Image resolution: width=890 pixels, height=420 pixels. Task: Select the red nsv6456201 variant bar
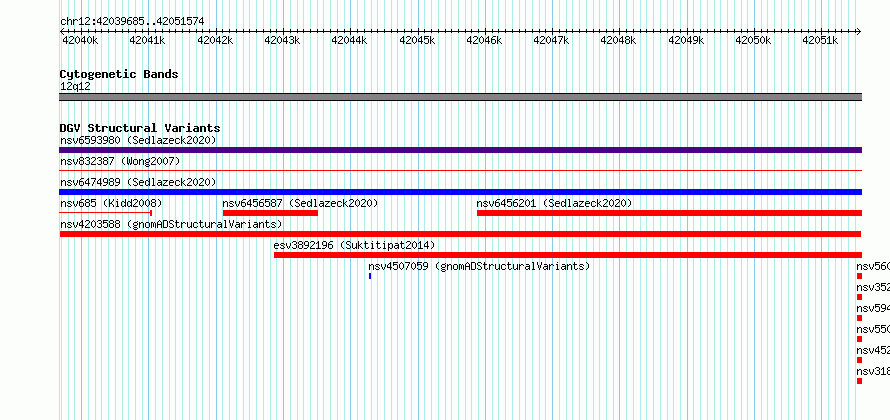tap(670, 213)
